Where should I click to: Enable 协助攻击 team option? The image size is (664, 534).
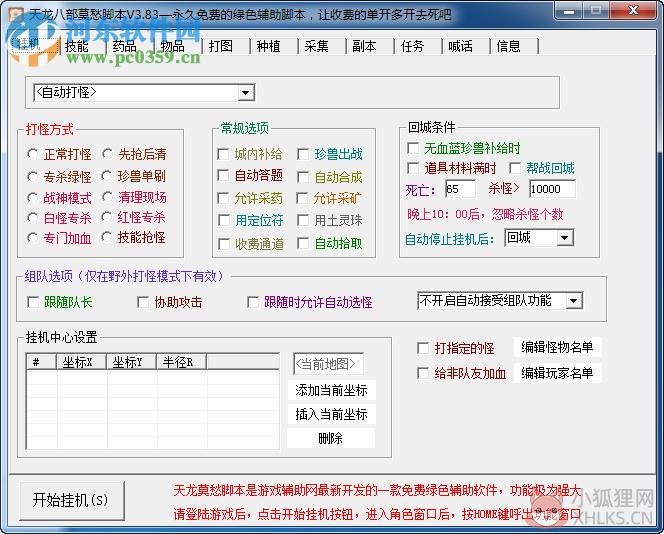click(143, 302)
